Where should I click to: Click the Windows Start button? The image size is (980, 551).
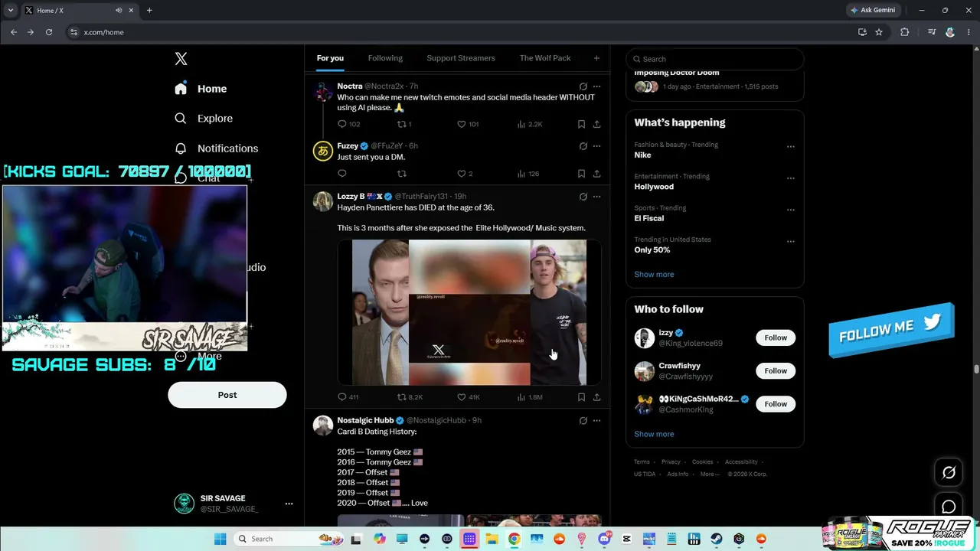click(220, 539)
